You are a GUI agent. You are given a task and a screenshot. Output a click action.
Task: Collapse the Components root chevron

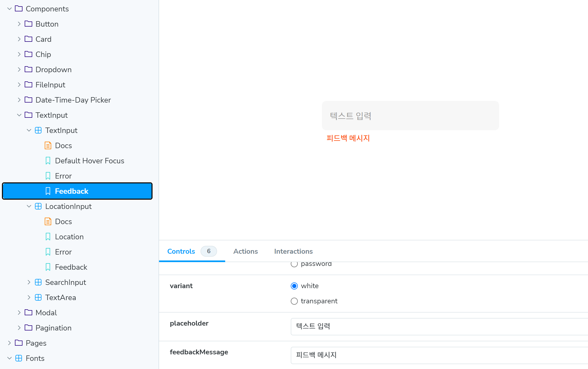9,9
